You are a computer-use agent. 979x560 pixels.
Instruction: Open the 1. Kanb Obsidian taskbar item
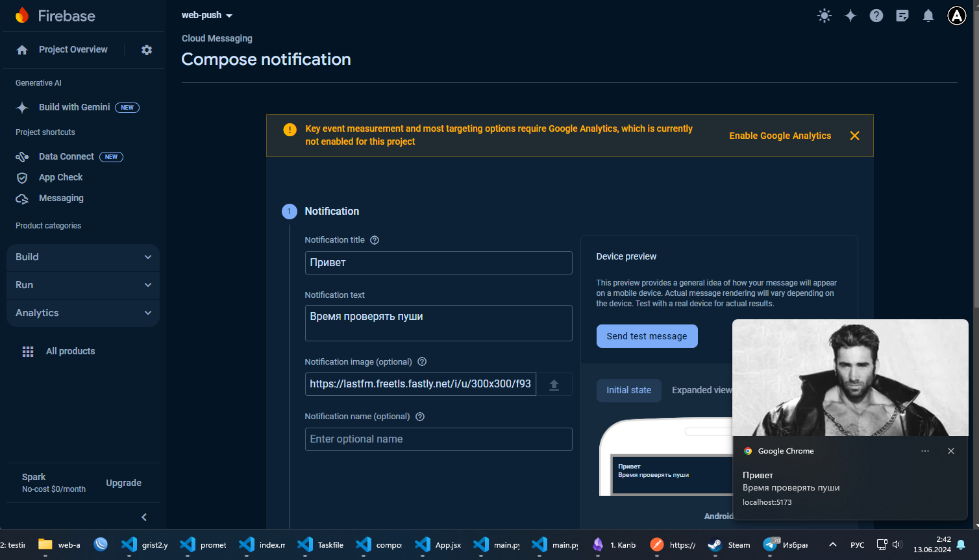click(614, 545)
